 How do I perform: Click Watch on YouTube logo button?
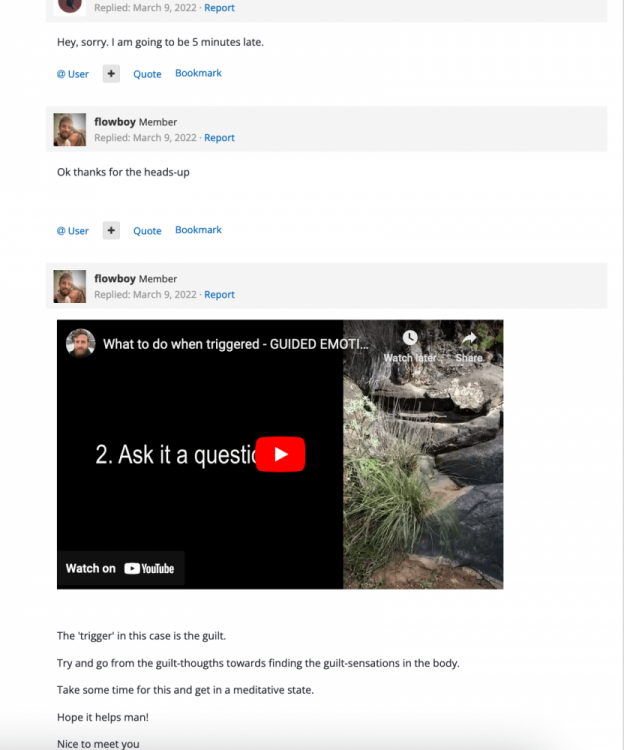(120, 568)
